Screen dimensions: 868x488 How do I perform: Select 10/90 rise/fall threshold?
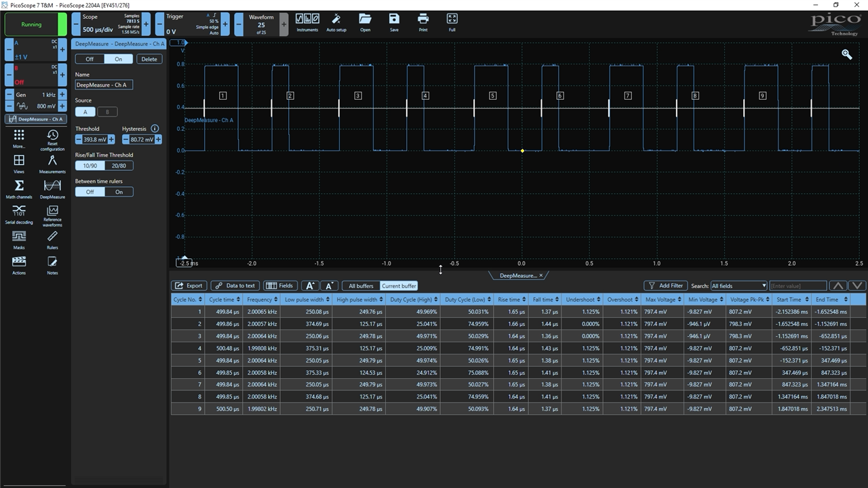[x=90, y=165]
